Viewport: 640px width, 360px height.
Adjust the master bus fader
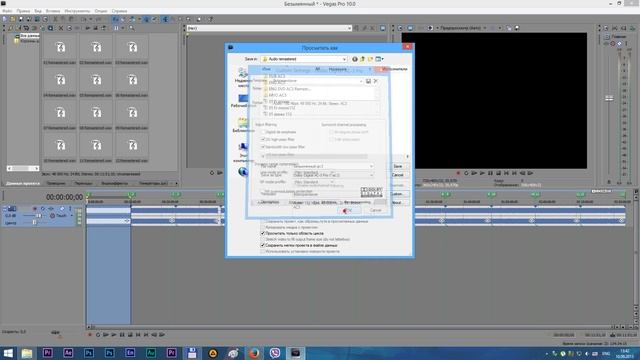click(609, 98)
